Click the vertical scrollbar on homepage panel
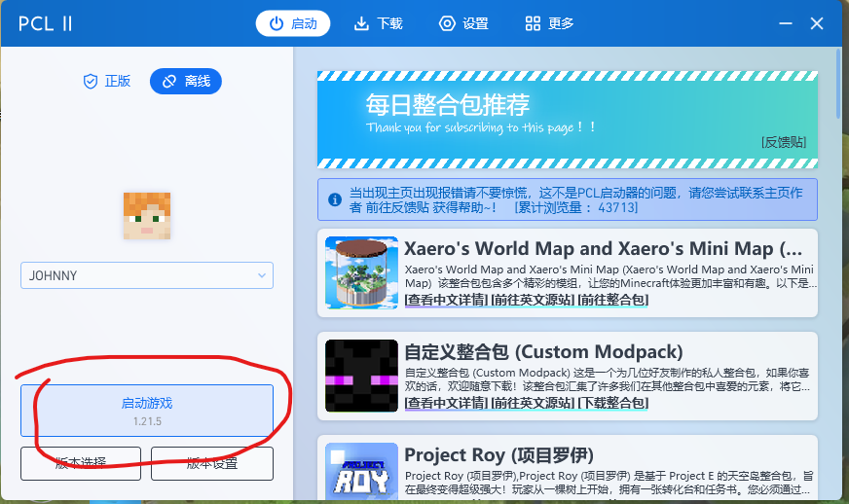 point(838,84)
